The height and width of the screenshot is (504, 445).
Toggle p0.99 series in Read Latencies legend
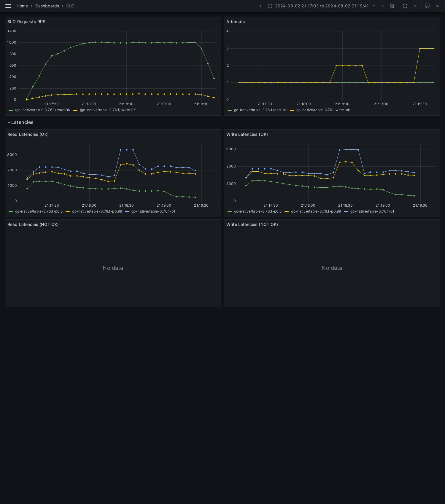[x=97, y=211]
